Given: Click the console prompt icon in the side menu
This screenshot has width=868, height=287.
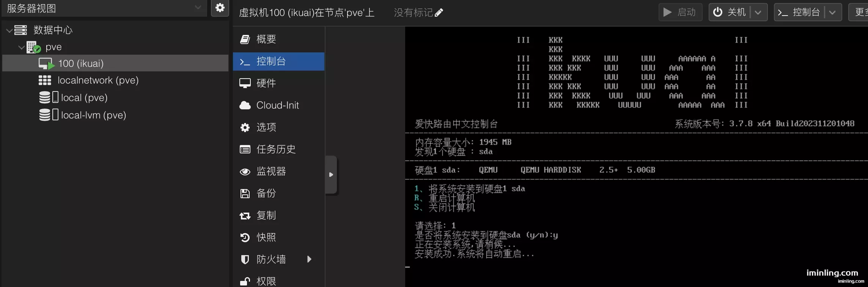Looking at the screenshot, I should (245, 61).
